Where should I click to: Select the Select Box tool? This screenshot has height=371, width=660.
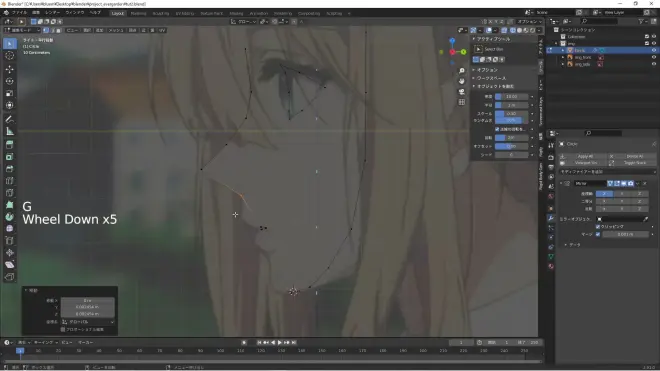pos(10,44)
